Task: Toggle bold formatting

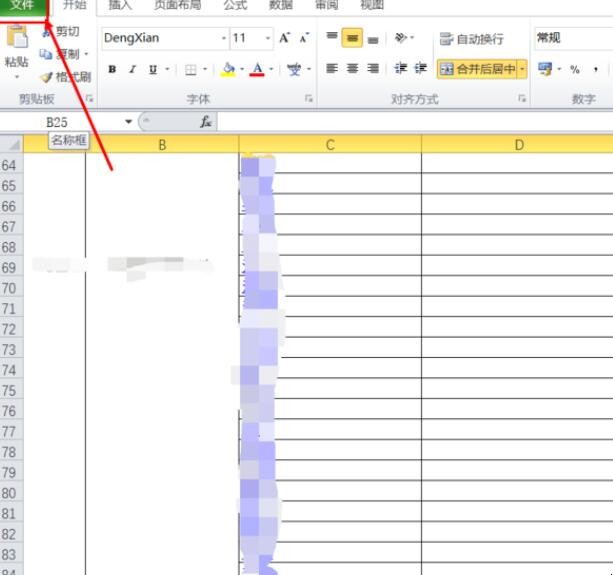Action: 112,69
